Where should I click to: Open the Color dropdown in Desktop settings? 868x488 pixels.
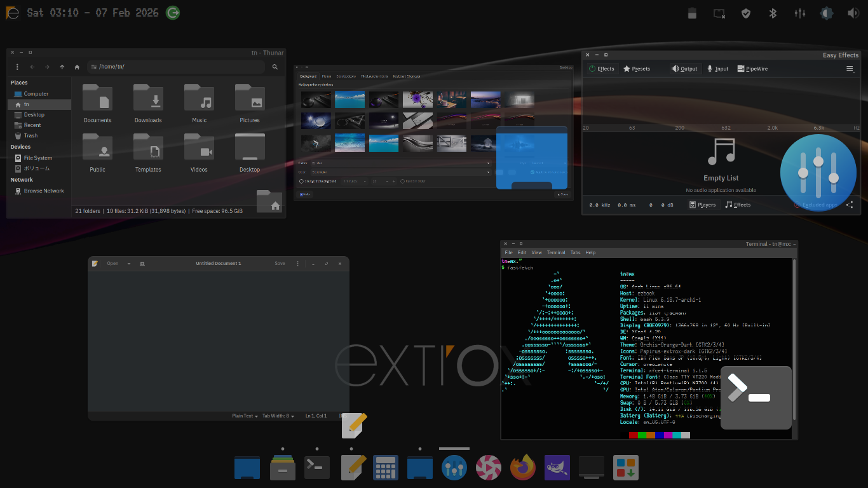coord(401,172)
